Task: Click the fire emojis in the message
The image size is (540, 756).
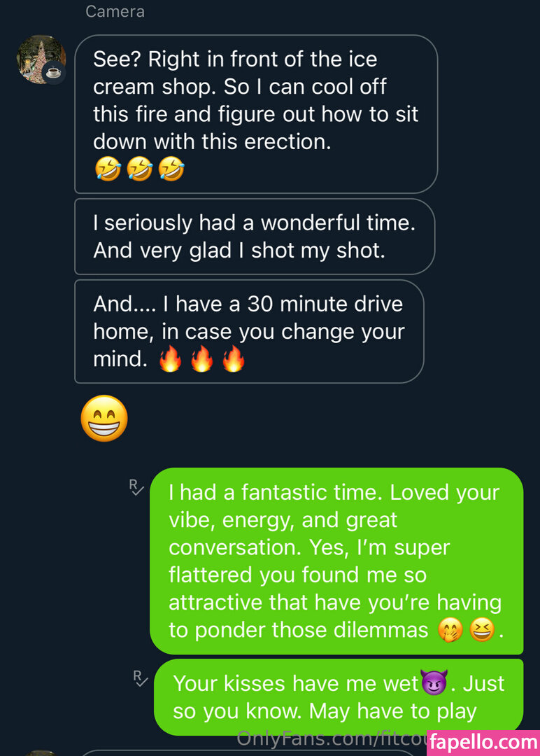Action: [x=201, y=360]
